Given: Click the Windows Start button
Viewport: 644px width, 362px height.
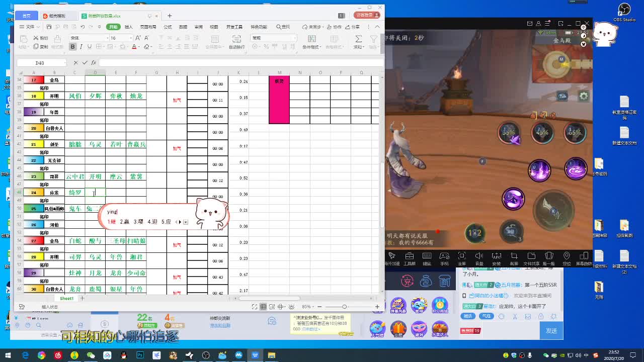Looking at the screenshot, I should click(8, 355).
